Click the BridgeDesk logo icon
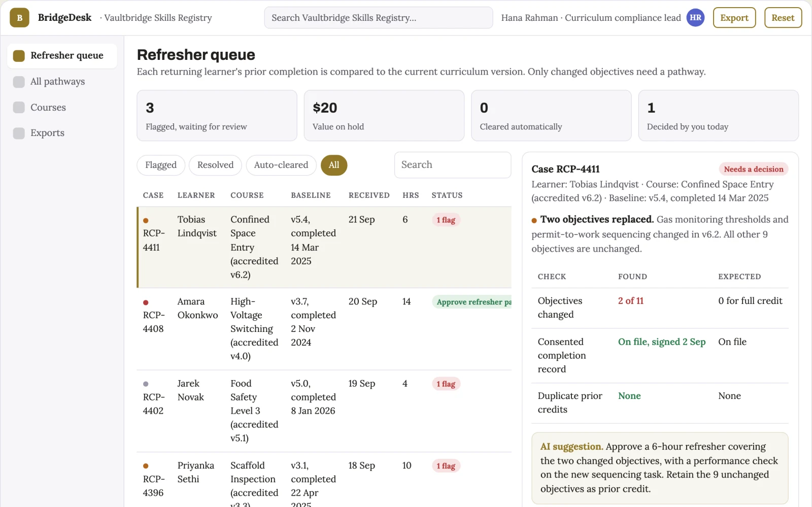 tap(19, 18)
